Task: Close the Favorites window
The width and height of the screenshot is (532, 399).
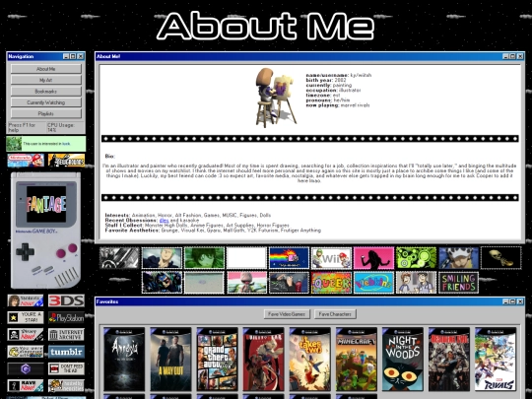Action: point(520,301)
